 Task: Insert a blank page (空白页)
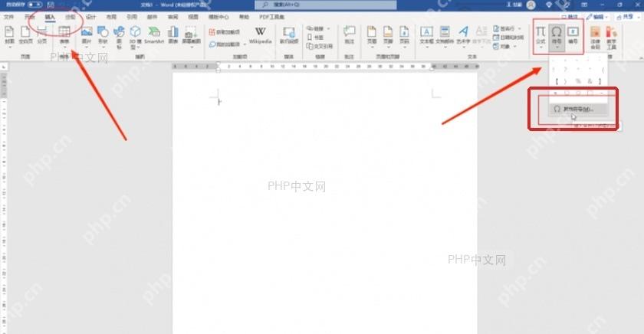click(25, 35)
